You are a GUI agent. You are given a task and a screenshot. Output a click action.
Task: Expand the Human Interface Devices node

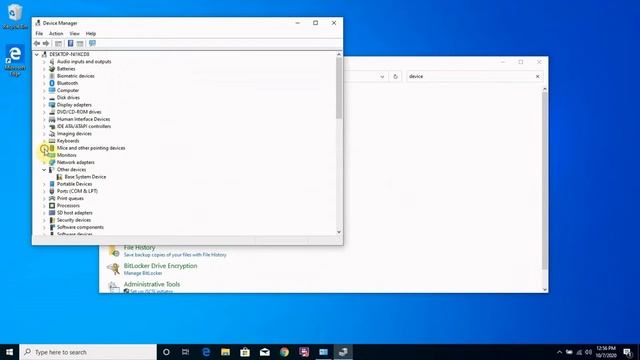click(x=44, y=119)
